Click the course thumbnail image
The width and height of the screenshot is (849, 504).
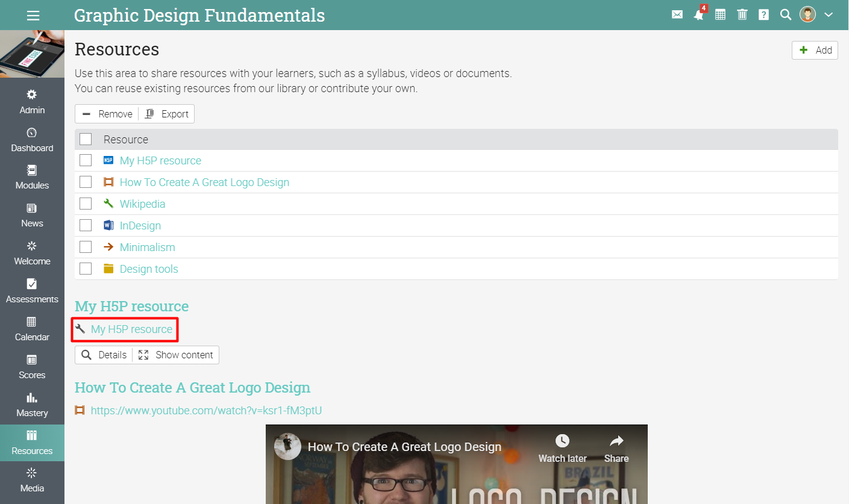pyautogui.click(x=32, y=54)
